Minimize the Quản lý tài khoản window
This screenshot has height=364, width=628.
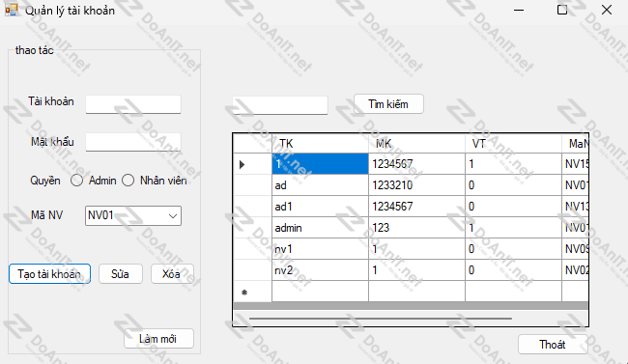519,10
